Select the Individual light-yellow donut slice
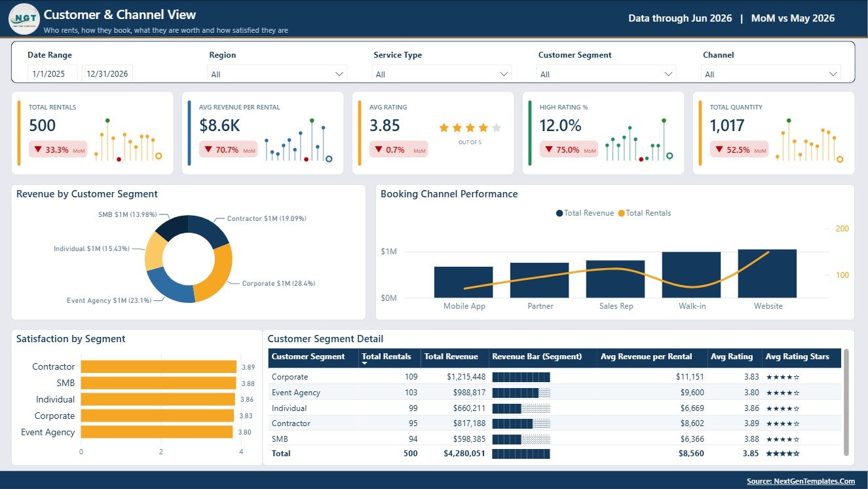The height and width of the screenshot is (489, 868). [155, 250]
